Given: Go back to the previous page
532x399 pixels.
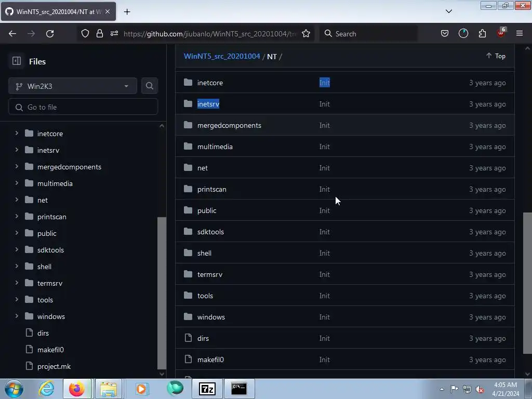Looking at the screenshot, I should [12, 34].
